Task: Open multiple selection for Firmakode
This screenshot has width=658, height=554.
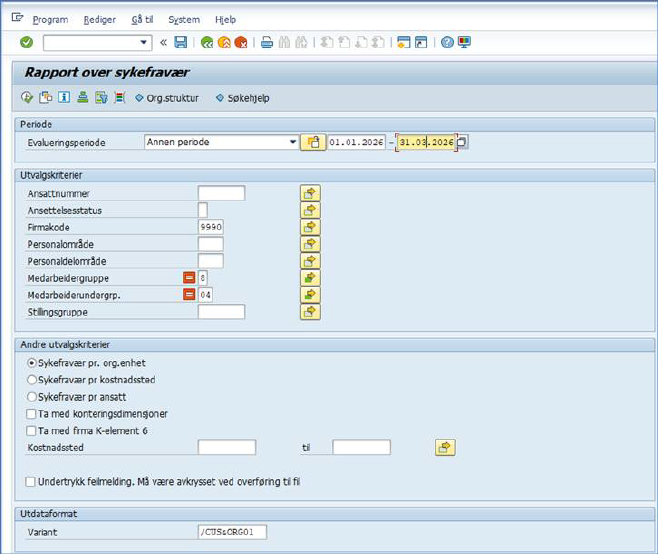Action: tap(310, 227)
